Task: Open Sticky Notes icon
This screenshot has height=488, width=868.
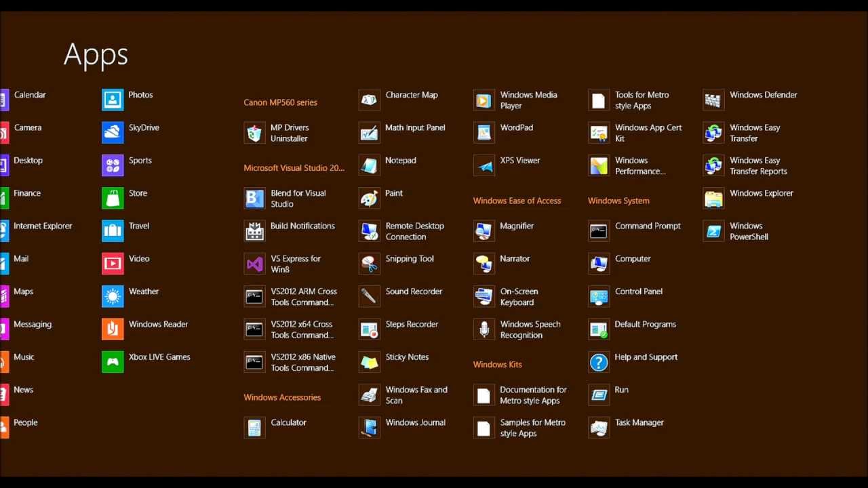Action: [x=370, y=362]
